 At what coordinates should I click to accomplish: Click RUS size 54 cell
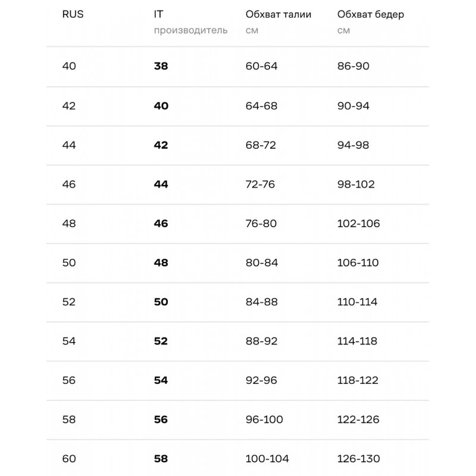pyautogui.click(x=69, y=341)
